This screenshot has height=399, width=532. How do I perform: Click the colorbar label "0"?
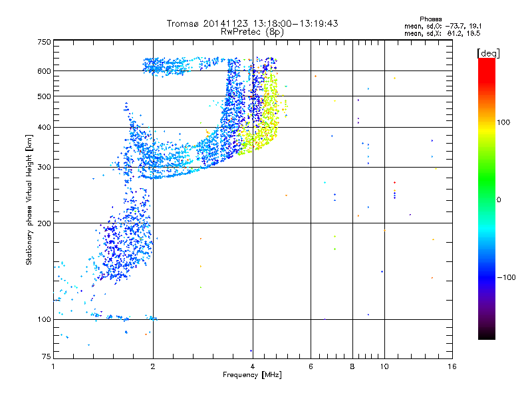(x=499, y=200)
